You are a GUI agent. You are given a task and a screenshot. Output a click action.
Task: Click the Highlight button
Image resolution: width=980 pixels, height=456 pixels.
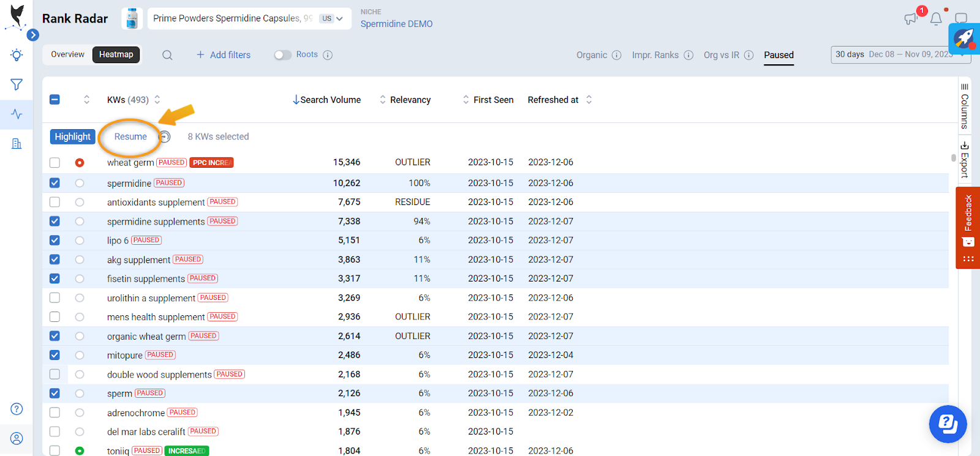[72, 136]
